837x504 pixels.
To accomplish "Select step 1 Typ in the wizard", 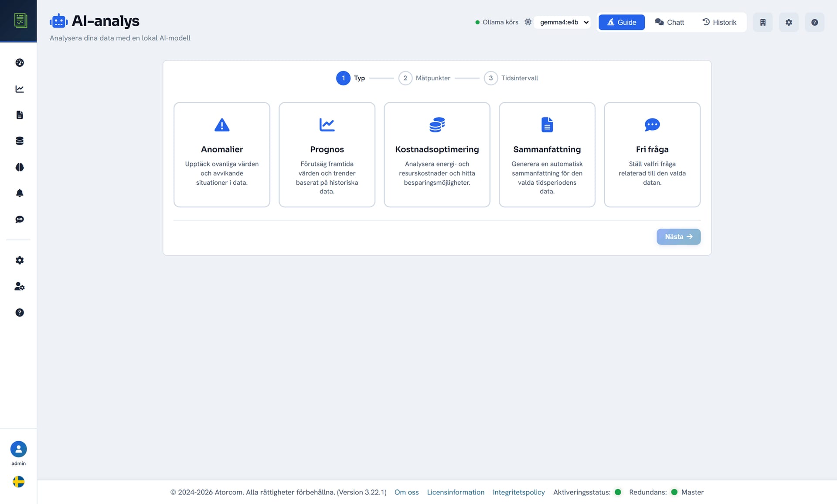I will tap(350, 78).
